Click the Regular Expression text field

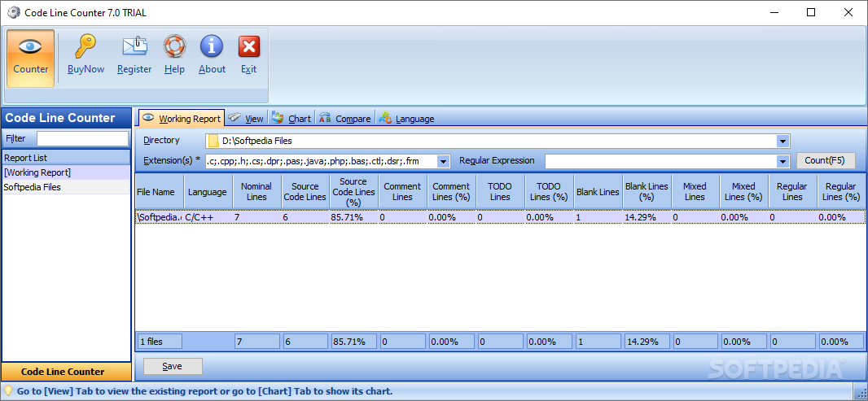661,161
